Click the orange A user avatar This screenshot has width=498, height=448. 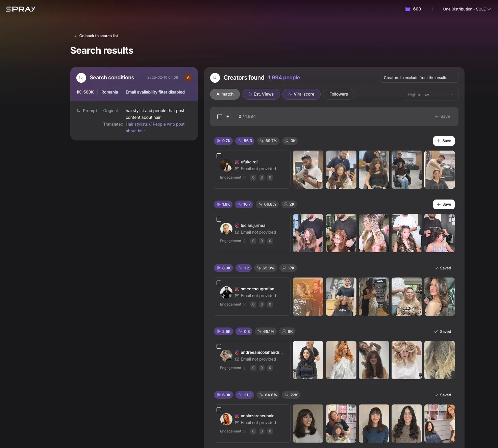pyautogui.click(x=188, y=78)
